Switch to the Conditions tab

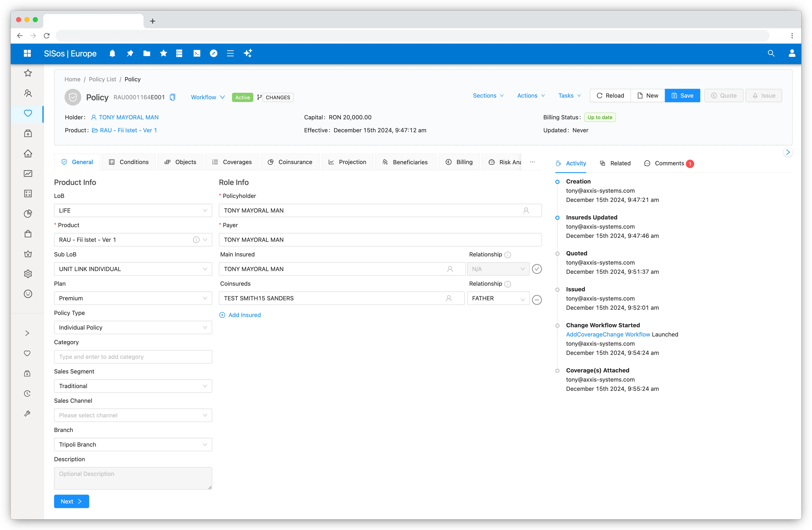point(129,162)
